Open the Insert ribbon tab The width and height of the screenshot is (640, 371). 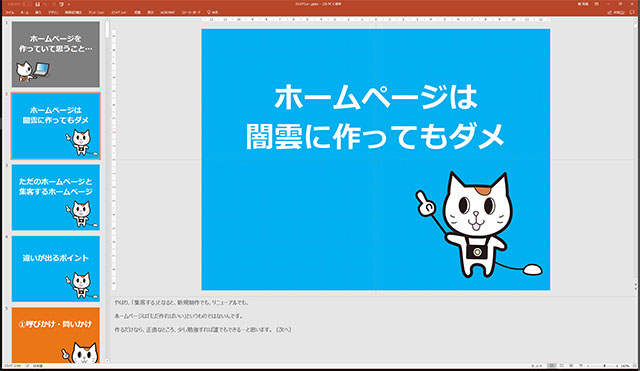click(38, 12)
